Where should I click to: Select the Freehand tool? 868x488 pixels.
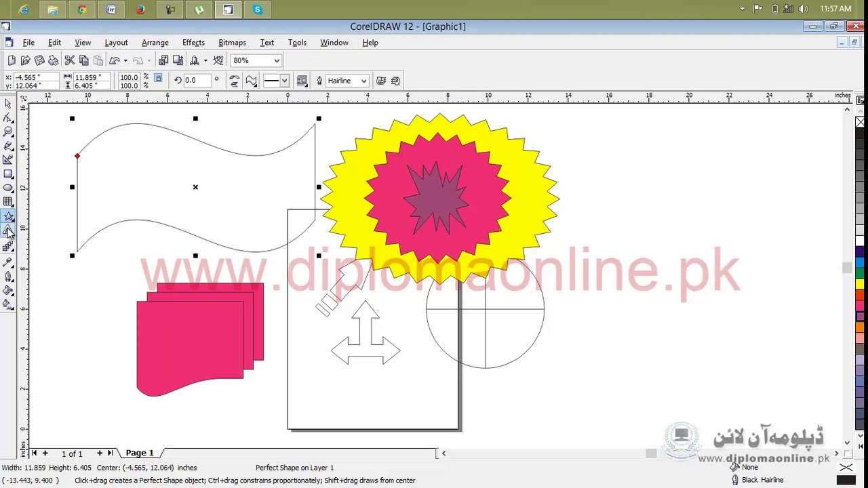coord(8,146)
